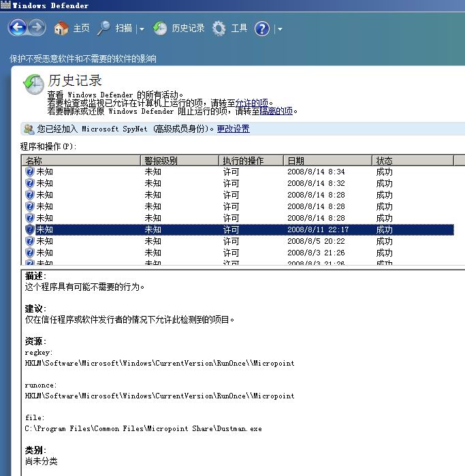The image size is (465, 476).
Task: Click shield icon of 2008/8/11 22:17 row
Action: [30, 229]
